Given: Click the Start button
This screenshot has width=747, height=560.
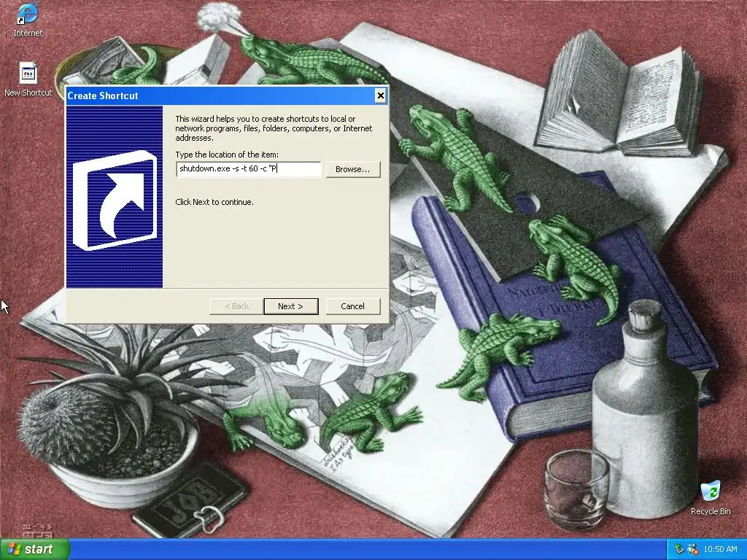Looking at the screenshot, I should click(x=34, y=550).
